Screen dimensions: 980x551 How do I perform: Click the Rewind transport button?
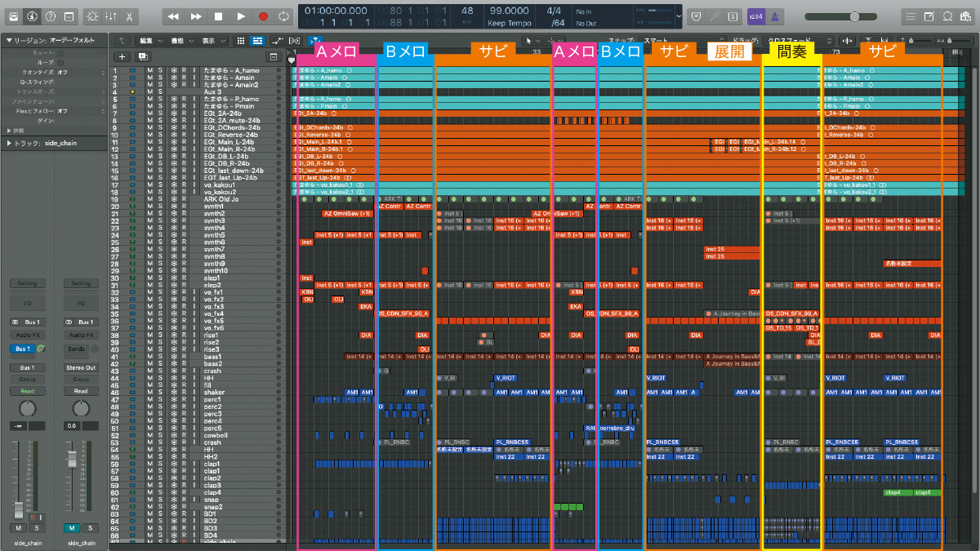[x=173, y=16]
